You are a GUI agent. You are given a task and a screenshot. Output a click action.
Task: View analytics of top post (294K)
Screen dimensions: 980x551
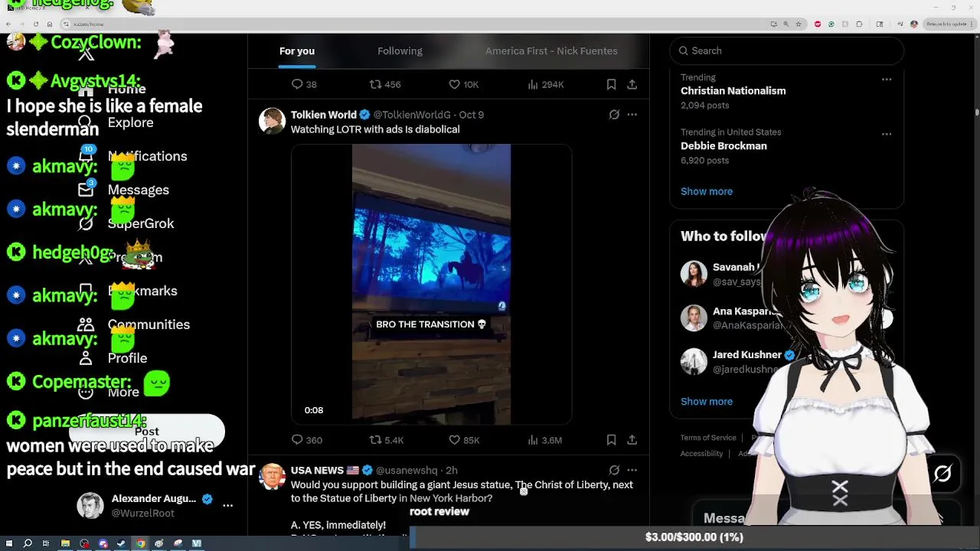tap(546, 84)
